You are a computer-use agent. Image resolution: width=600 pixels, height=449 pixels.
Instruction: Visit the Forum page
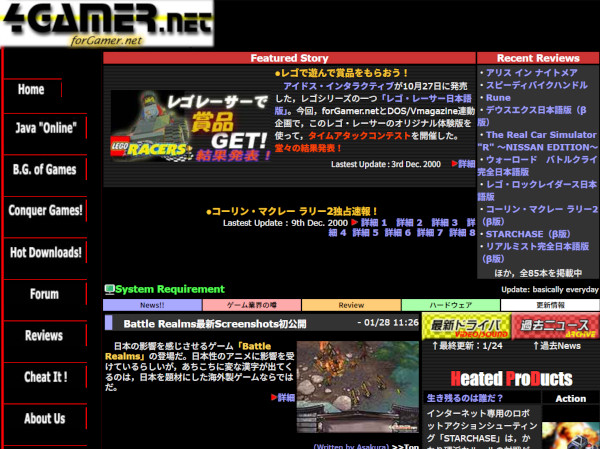coord(45,294)
